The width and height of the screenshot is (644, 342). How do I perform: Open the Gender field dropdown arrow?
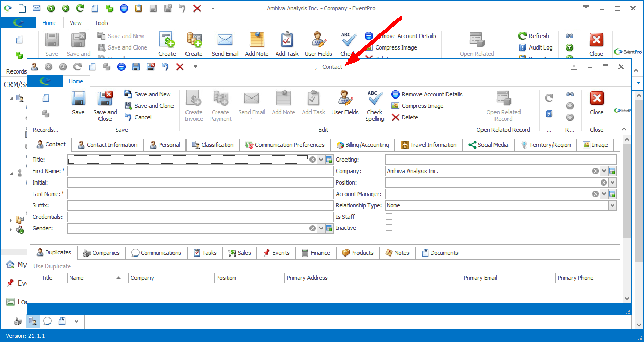pos(321,228)
